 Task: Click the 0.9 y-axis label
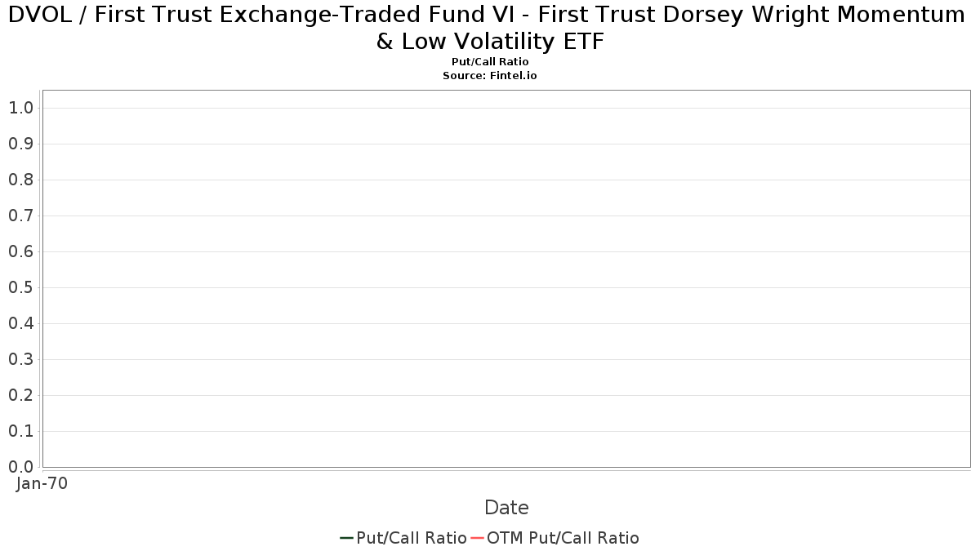[21, 144]
